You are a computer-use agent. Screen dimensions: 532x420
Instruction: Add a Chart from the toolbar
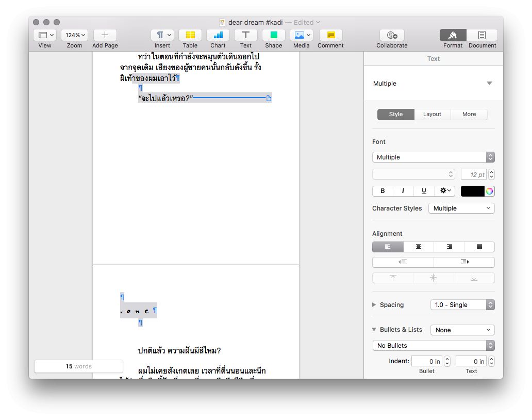[x=218, y=35]
